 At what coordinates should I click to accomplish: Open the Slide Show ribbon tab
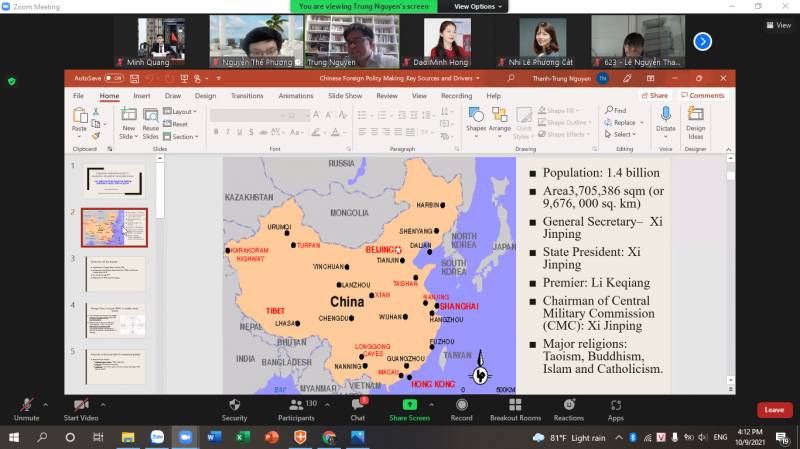click(x=345, y=96)
